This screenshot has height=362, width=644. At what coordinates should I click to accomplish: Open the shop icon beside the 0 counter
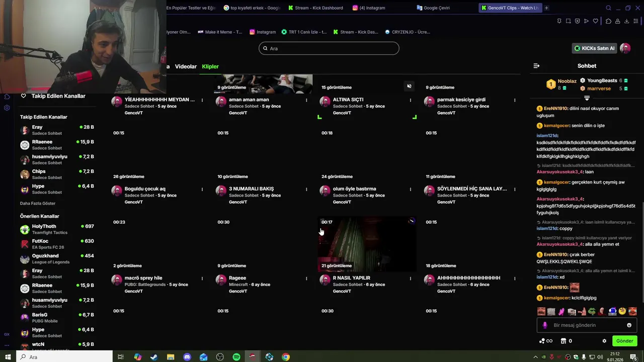point(563,341)
